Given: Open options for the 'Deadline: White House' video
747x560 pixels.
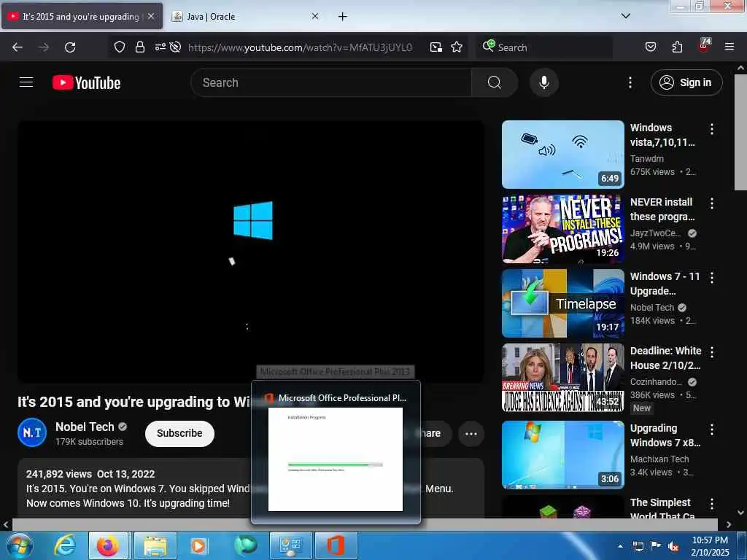Looking at the screenshot, I should [x=711, y=352].
